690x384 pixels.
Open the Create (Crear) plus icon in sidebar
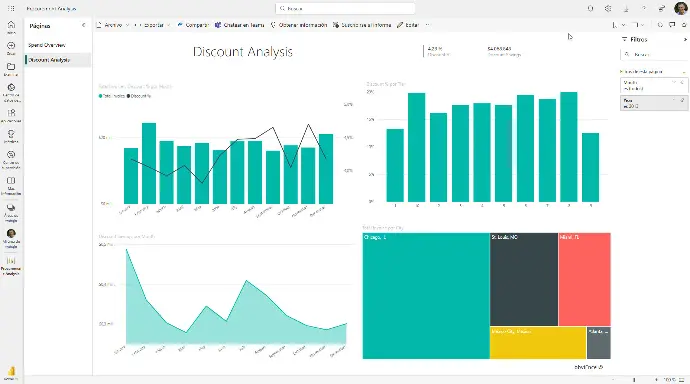pyautogui.click(x=11, y=45)
